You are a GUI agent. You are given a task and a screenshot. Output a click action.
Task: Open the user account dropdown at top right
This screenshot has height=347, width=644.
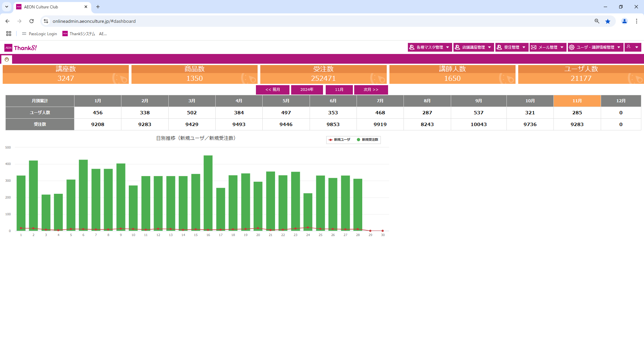(x=632, y=47)
